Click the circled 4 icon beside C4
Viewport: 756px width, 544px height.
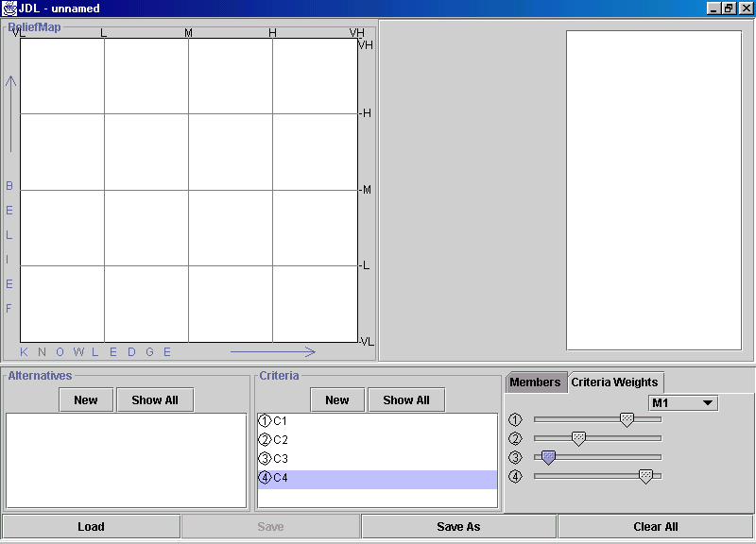(x=265, y=478)
